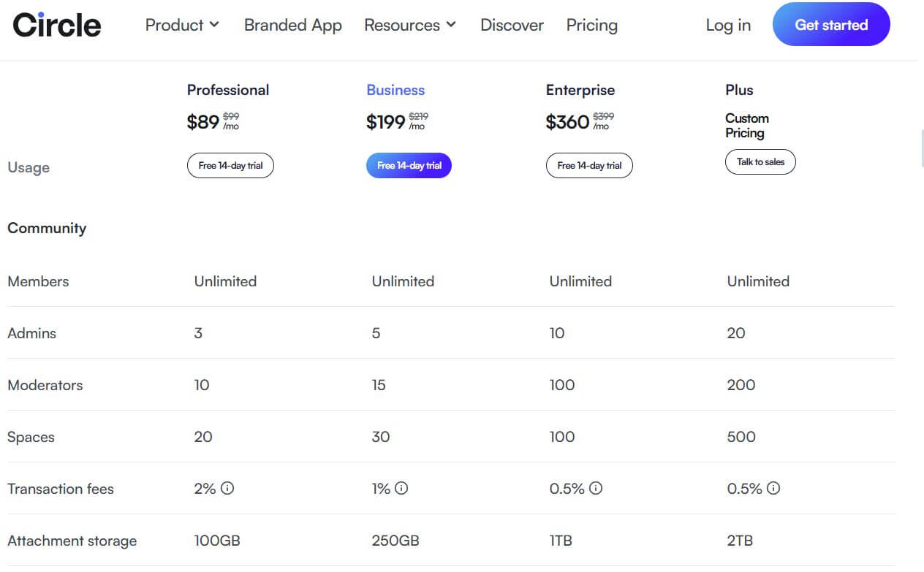This screenshot has height=572, width=924.
Task: Start the Professional free 14-day trial
Action: pos(230,165)
